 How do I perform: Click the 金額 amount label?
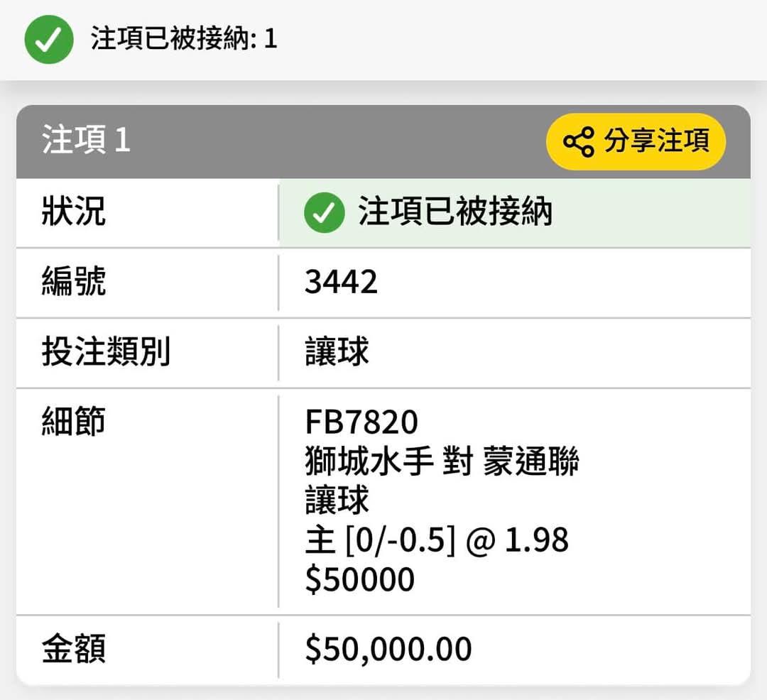pos(74,649)
